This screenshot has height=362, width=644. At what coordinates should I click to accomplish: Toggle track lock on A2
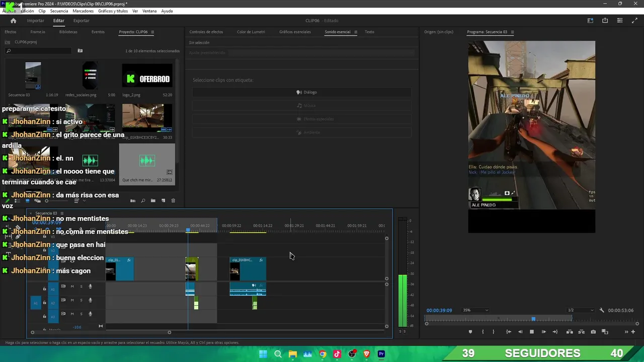pos(45,303)
